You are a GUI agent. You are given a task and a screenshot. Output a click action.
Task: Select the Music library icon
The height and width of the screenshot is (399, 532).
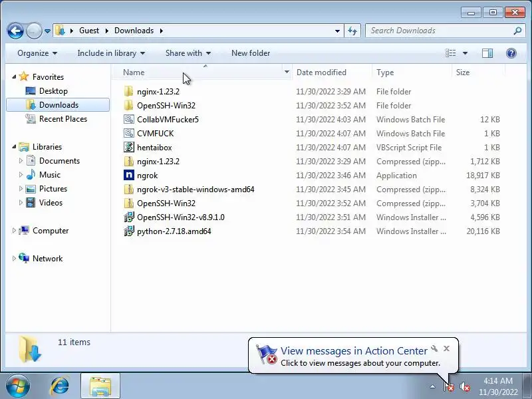pyautogui.click(x=31, y=174)
